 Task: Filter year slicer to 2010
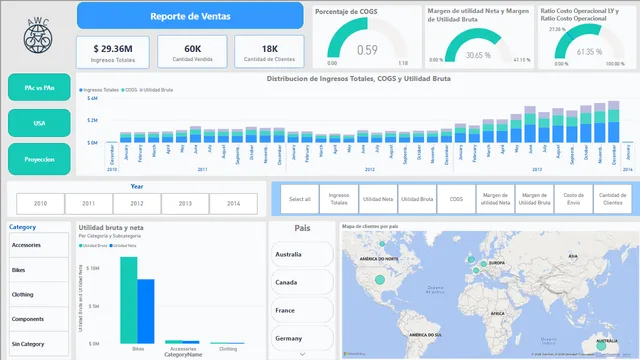(x=40, y=203)
